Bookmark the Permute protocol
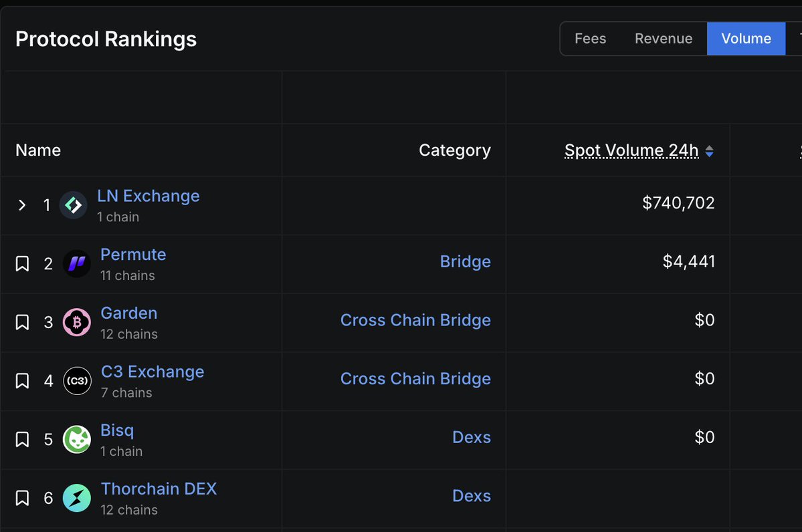Image resolution: width=802 pixels, height=532 pixels. coord(22,264)
